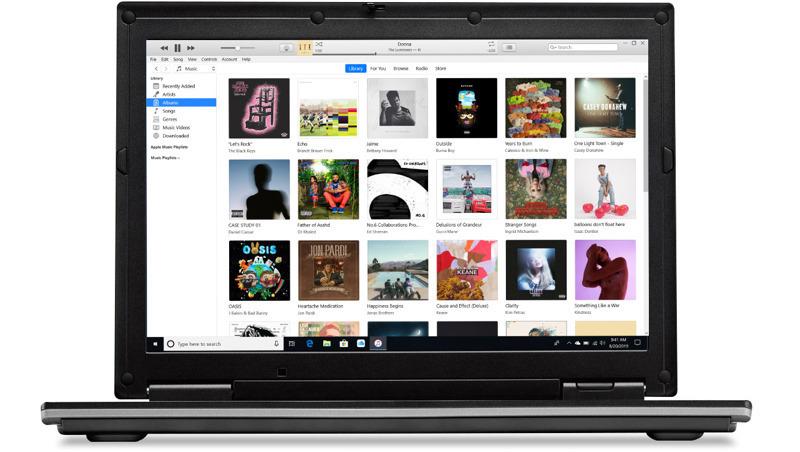The height and width of the screenshot is (452, 800).
Task: Click the Windows Start button
Action: (x=155, y=343)
